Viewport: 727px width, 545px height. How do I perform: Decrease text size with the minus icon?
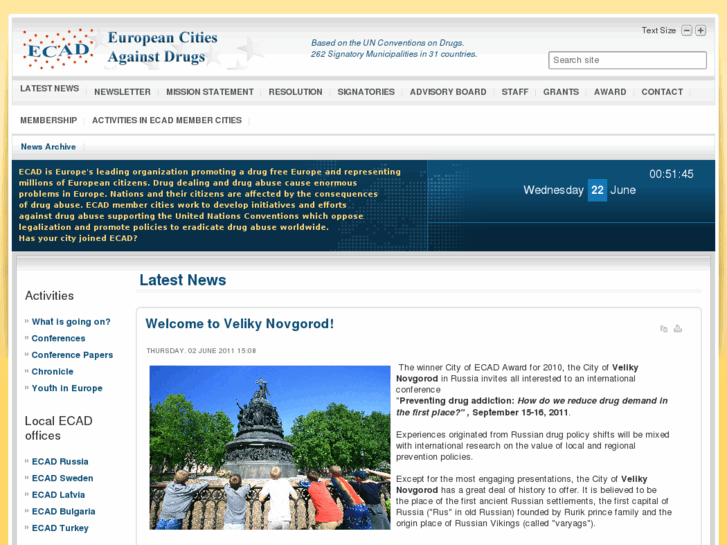687,31
